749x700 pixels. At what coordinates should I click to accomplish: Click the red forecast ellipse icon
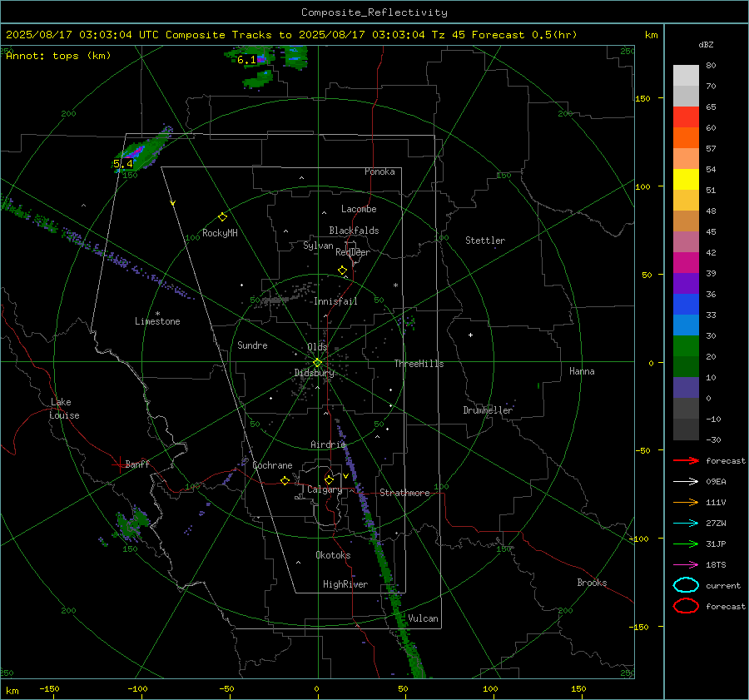686,606
